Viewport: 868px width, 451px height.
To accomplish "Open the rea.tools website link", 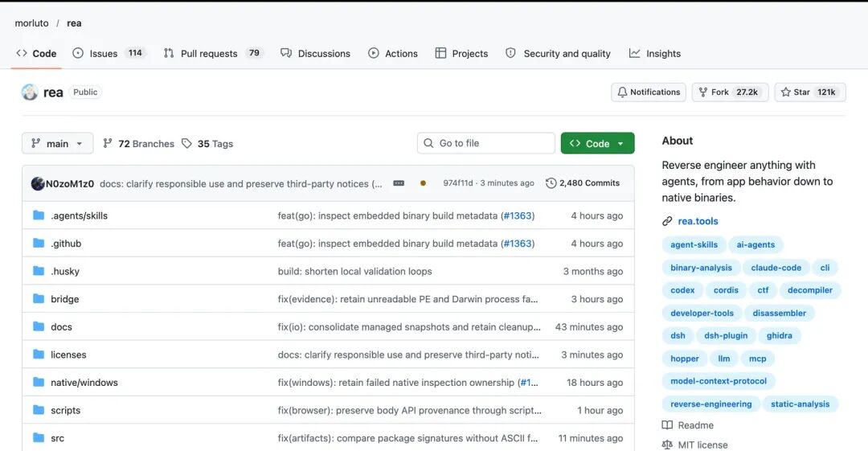I will (x=698, y=221).
